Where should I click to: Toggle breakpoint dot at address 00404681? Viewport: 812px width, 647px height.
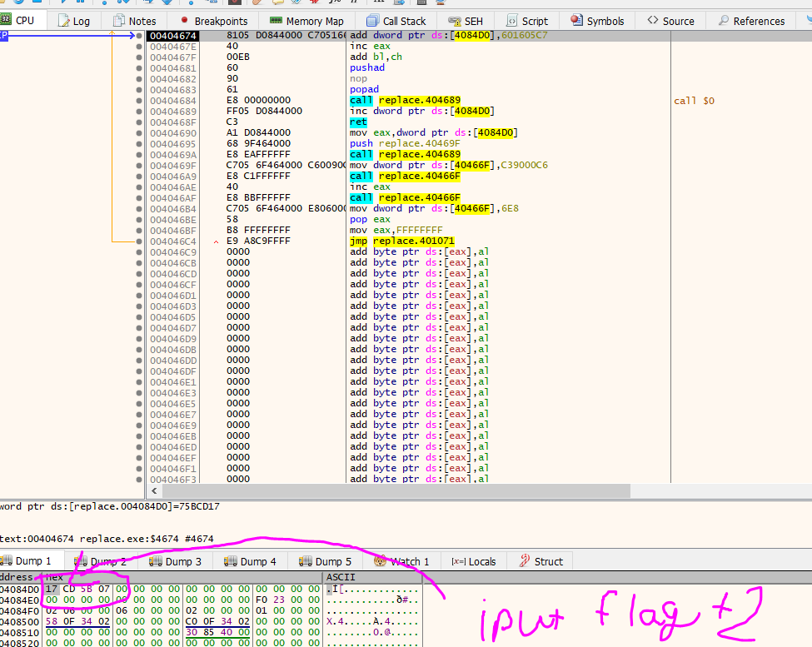[139, 68]
